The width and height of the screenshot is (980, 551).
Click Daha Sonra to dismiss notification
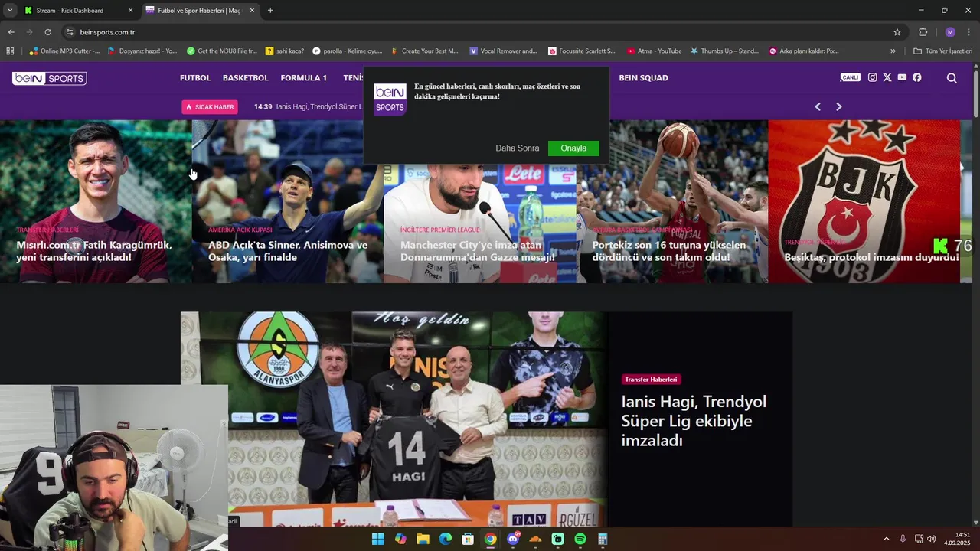(x=518, y=148)
